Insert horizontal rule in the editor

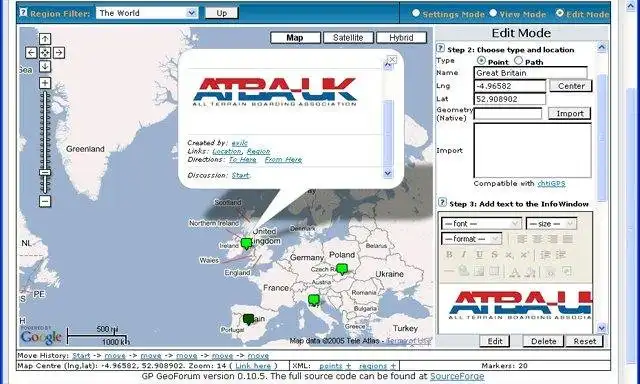pos(449,271)
